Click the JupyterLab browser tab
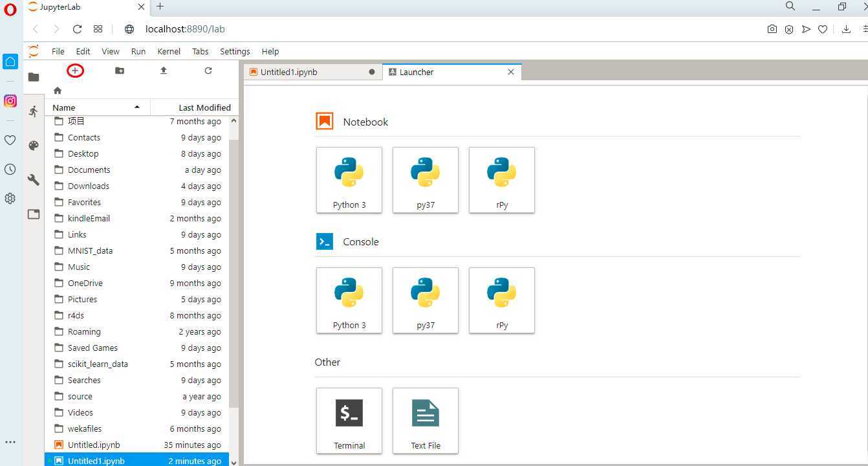This screenshot has width=868, height=466. click(87, 7)
